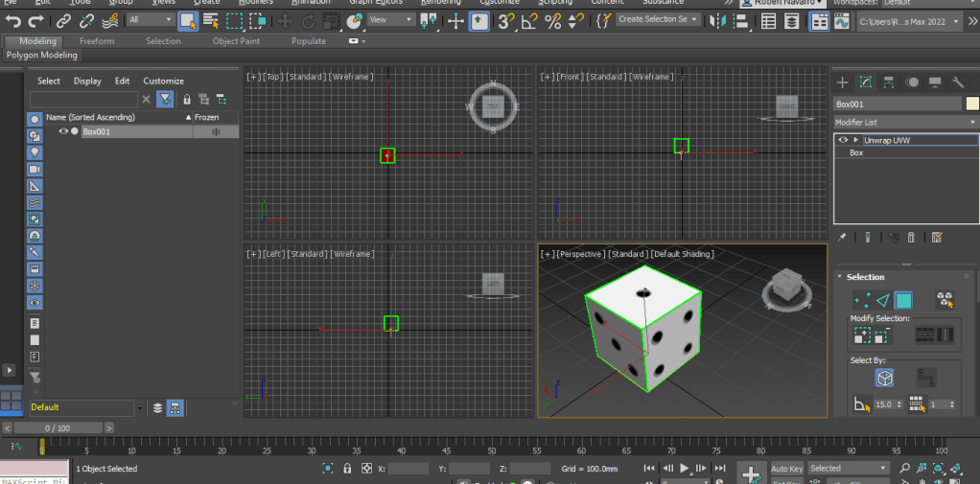Screen dimensions: 980x484
Task: Toggle visibility eye of Box001 in Scene Explorer
Action: point(63,131)
